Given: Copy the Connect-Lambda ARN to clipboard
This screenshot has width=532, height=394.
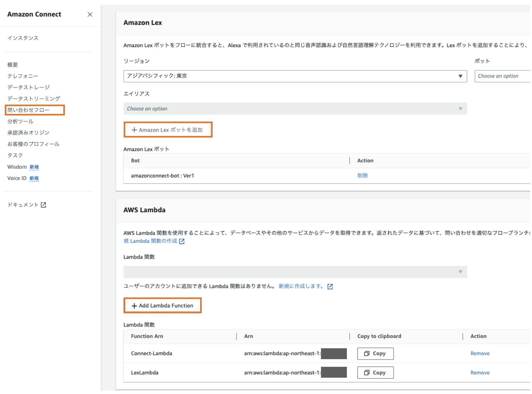Looking at the screenshot, I should (x=375, y=353).
